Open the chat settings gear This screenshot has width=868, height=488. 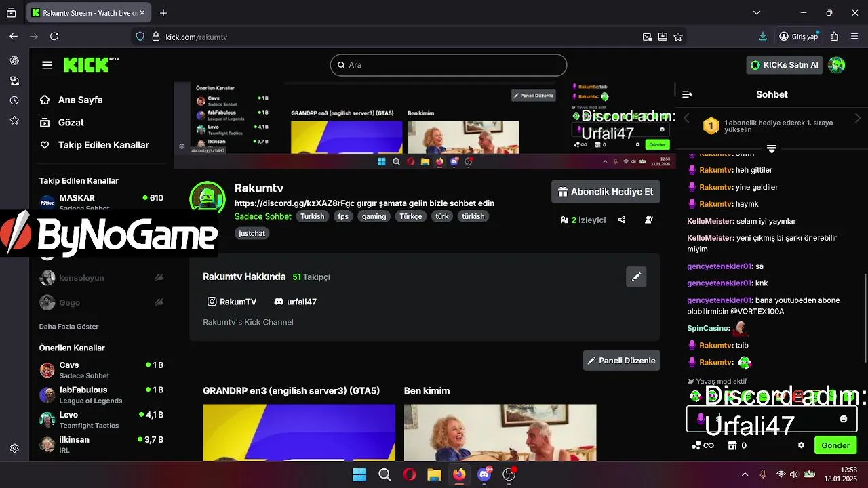pos(801,445)
